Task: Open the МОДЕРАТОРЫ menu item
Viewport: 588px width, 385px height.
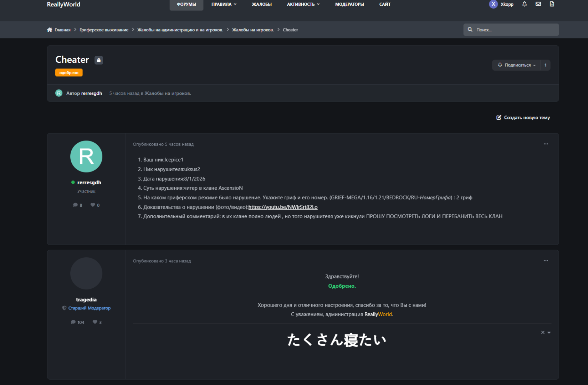Action: (x=349, y=4)
